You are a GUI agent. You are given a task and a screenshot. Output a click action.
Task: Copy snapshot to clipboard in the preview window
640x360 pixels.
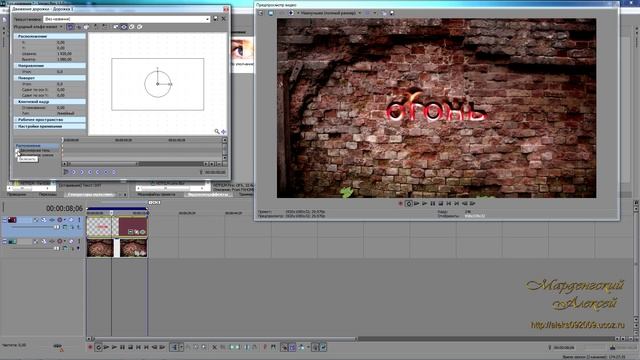click(384, 13)
